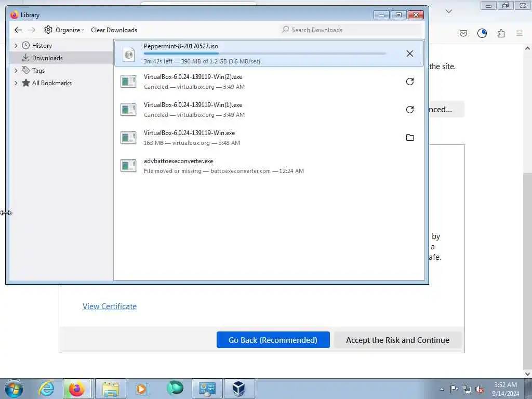This screenshot has width=532, height=399.
Task: Click the partially hidden Advanced button behind Library
Action: [x=446, y=109]
